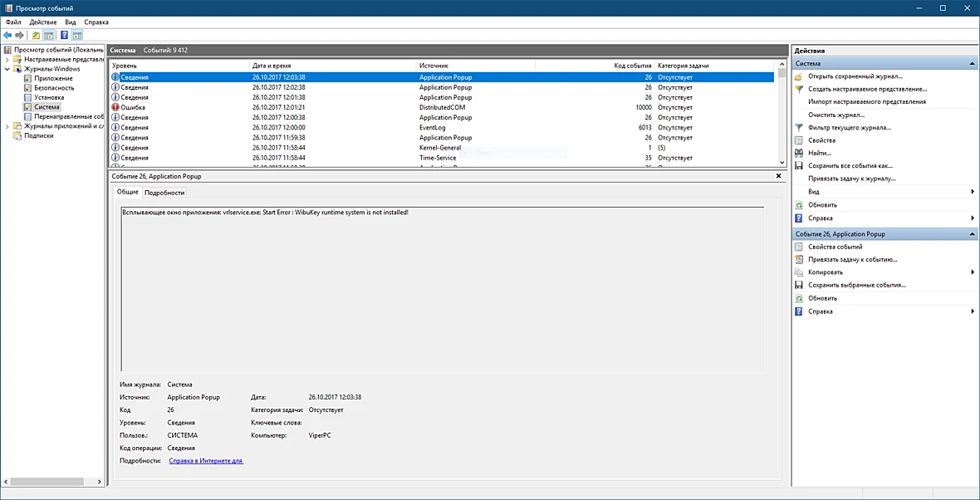980x500 pixels.
Task: Click the Справка icon in the Система section
Action: click(x=799, y=218)
